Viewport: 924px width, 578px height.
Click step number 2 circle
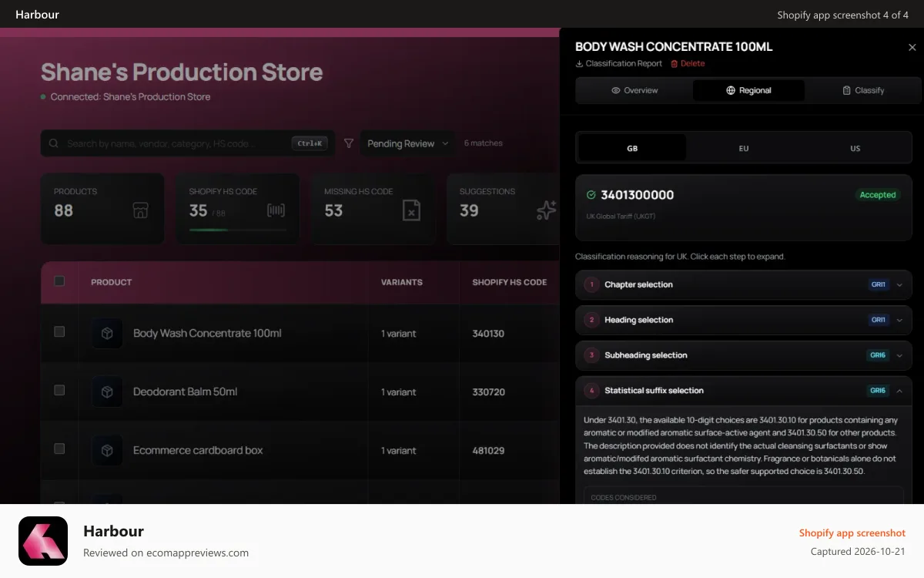pyautogui.click(x=591, y=320)
